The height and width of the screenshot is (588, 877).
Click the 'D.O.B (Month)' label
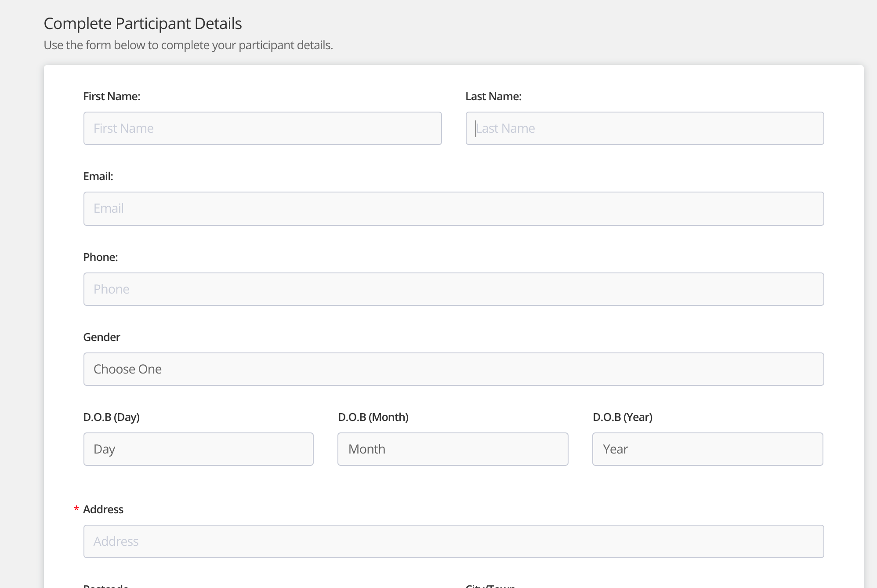pyautogui.click(x=373, y=417)
